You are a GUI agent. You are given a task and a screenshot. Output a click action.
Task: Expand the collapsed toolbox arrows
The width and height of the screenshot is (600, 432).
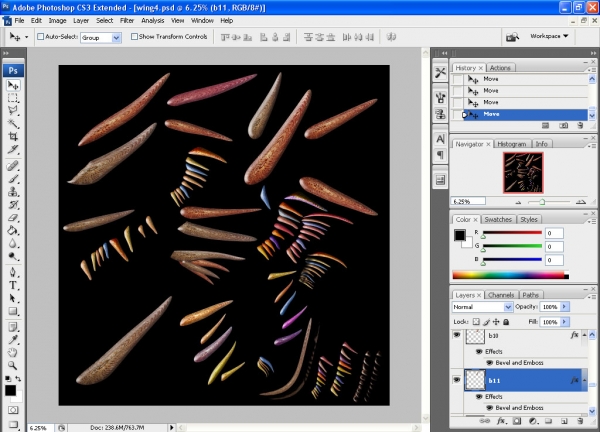tap(6, 53)
